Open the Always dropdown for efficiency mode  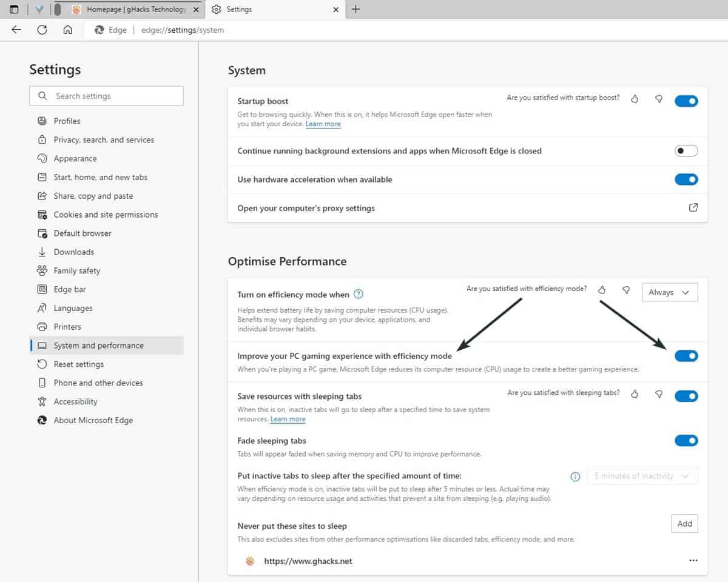(x=669, y=292)
